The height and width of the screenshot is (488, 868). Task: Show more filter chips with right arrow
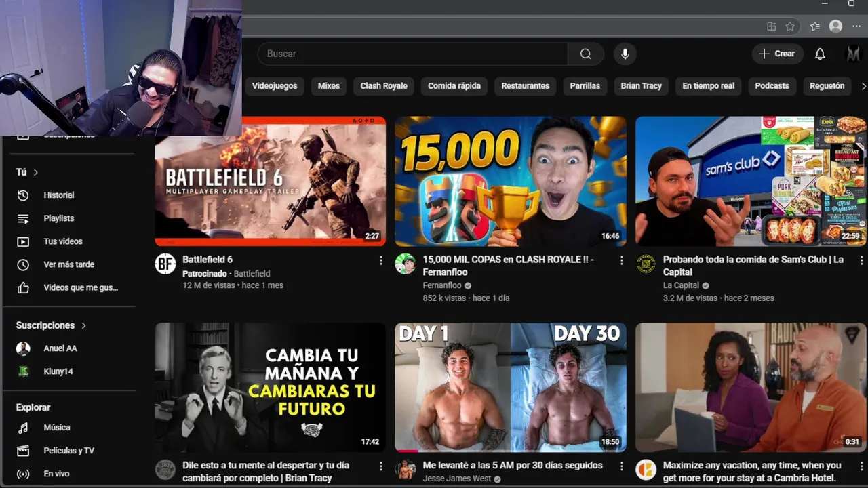[863, 86]
